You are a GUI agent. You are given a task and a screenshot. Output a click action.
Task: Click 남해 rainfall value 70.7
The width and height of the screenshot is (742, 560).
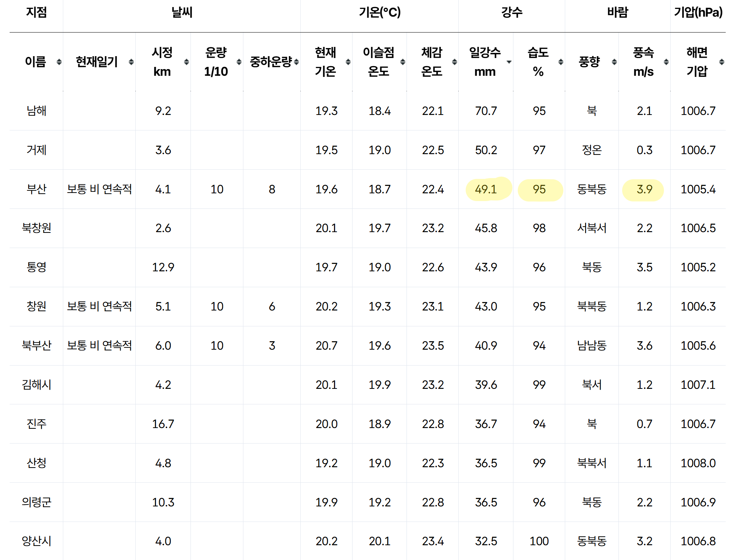[486, 111]
